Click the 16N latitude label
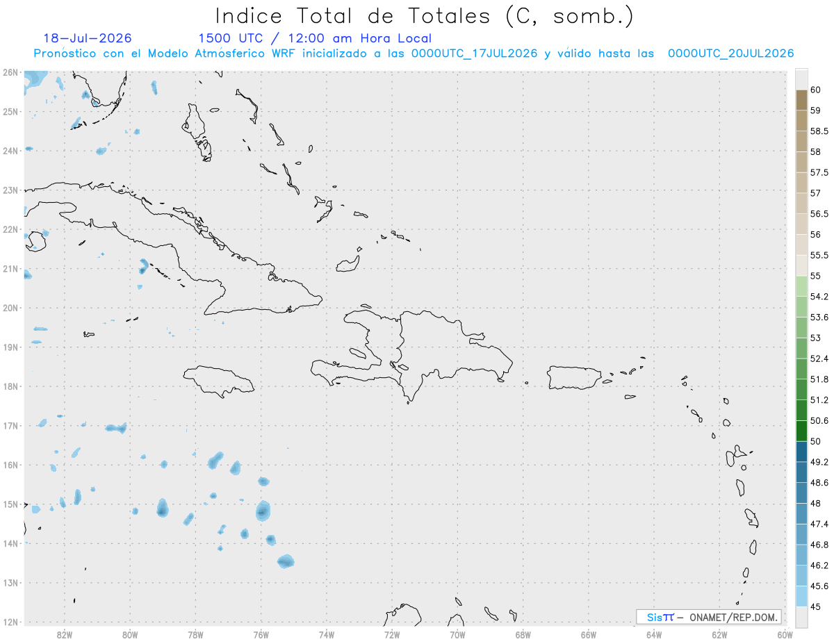The image size is (834, 644). point(10,465)
